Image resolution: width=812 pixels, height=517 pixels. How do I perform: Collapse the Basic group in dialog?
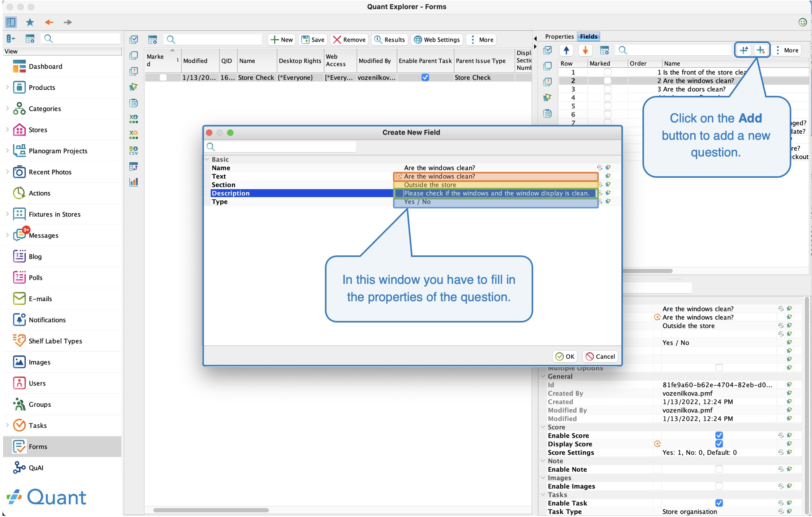click(207, 160)
